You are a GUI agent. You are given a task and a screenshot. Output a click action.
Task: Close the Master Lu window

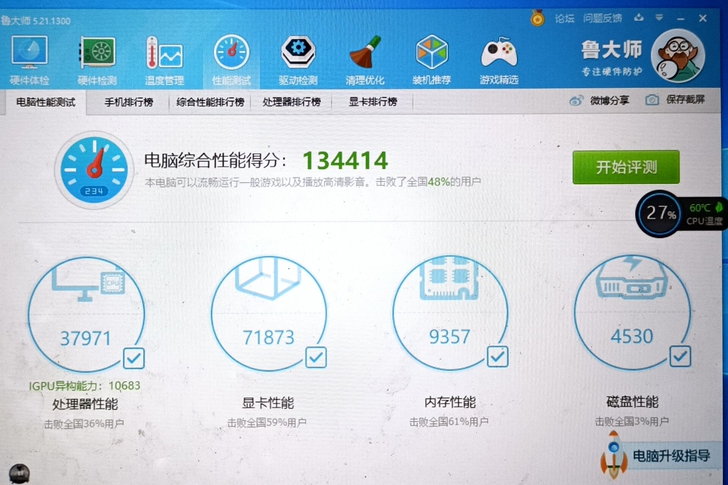click(703, 18)
